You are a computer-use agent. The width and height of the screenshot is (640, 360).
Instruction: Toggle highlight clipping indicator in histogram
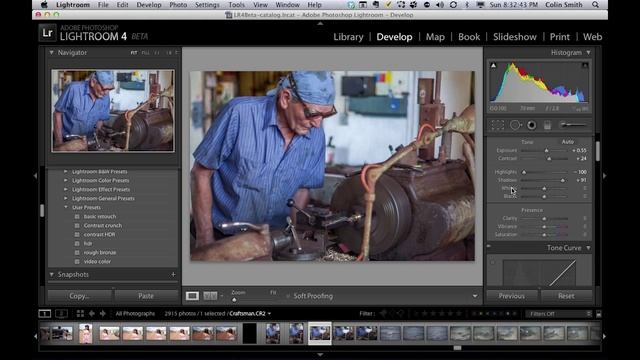pyautogui.click(x=585, y=65)
